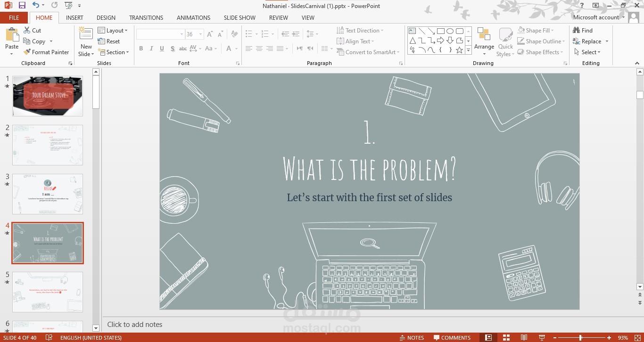Switch to Normal view
Screen dimensions: 644x342
click(488, 337)
